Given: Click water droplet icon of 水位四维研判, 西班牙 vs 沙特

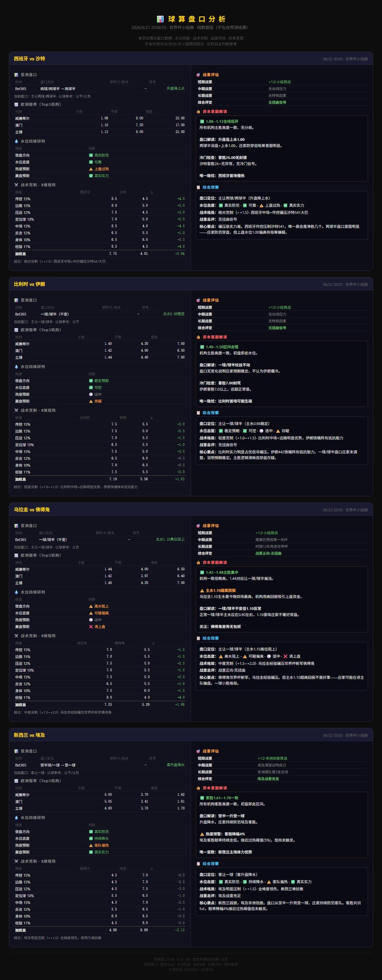Looking at the screenshot, I should click(x=16, y=141).
